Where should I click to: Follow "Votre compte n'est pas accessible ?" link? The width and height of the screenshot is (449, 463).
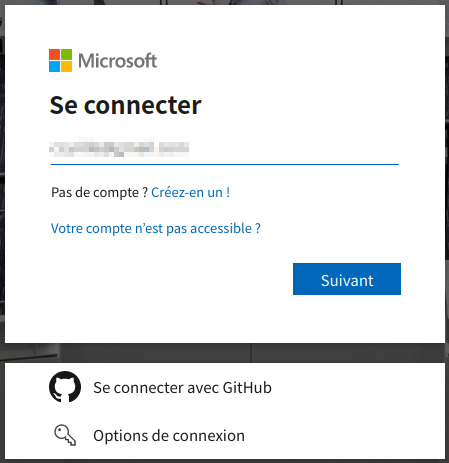156,229
